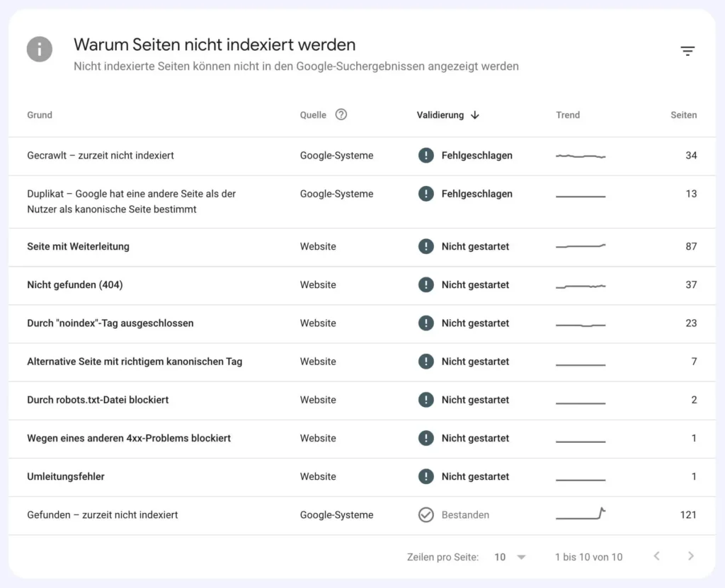This screenshot has width=725, height=588.
Task: Select Umleitungsfehler row
Action: pos(66,476)
